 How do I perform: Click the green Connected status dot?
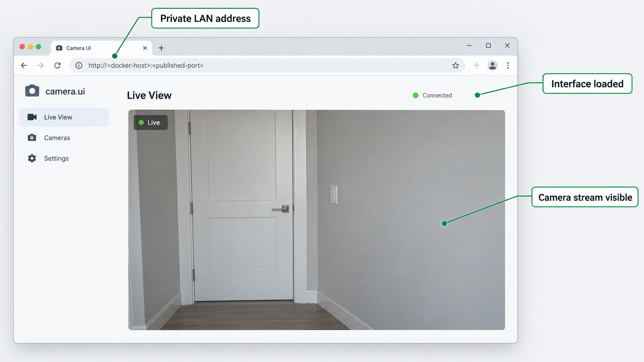pos(416,95)
